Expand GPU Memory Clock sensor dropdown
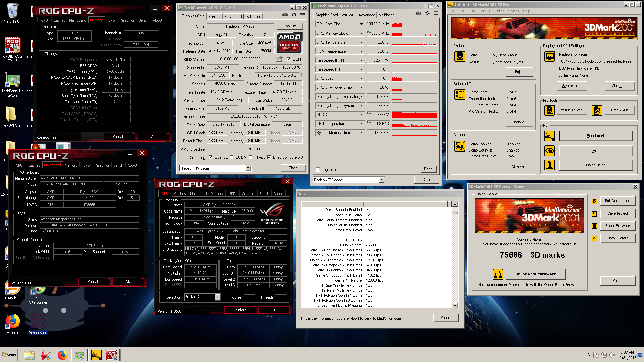Viewport: 644px width, 362px height. (x=361, y=33)
